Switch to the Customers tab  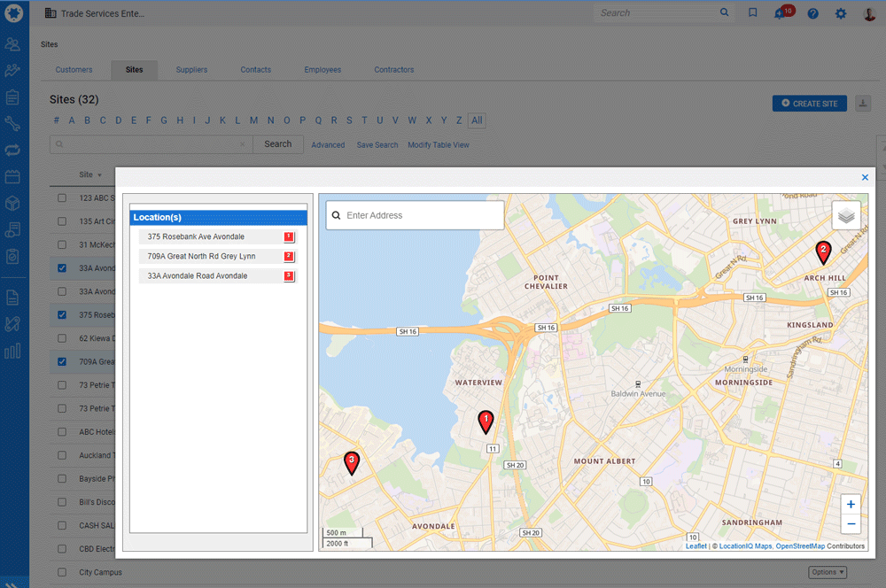pos(74,69)
